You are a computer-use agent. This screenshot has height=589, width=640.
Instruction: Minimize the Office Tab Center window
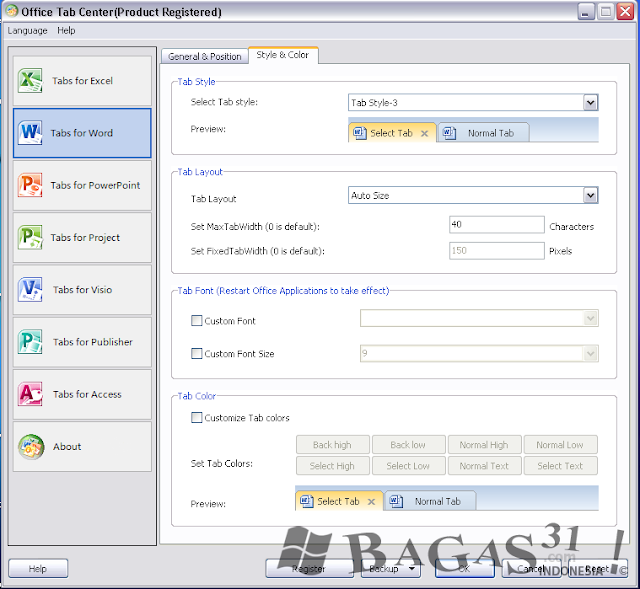(586, 11)
